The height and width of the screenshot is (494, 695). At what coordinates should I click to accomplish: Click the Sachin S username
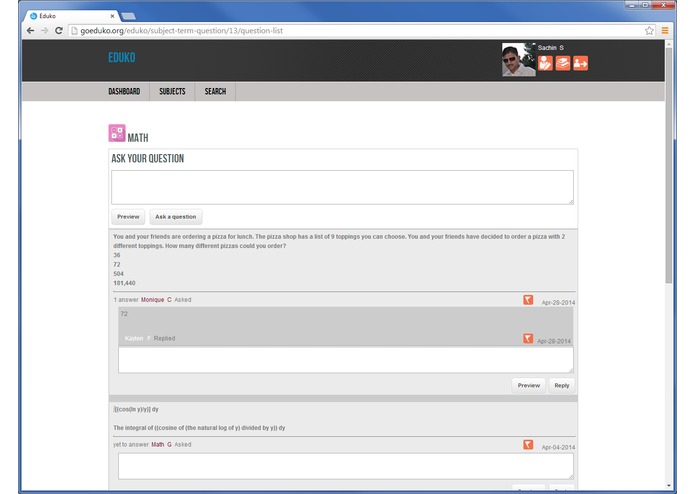[551, 47]
